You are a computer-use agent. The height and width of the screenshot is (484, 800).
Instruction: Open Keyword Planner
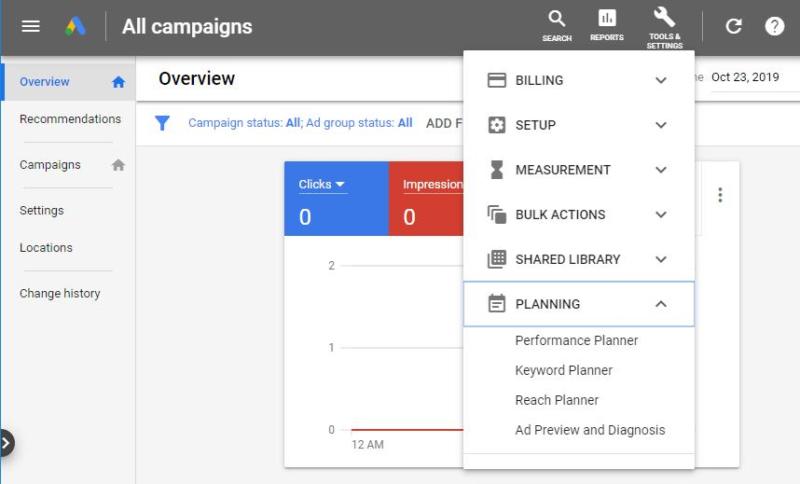pyautogui.click(x=564, y=370)
